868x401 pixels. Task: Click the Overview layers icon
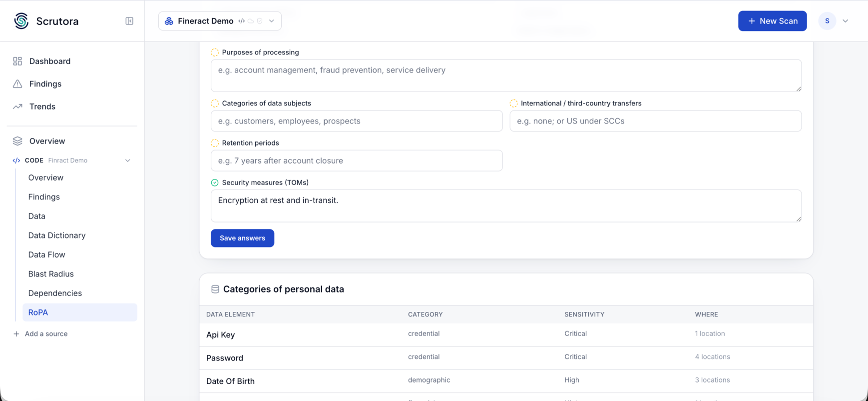click(17, 141)
